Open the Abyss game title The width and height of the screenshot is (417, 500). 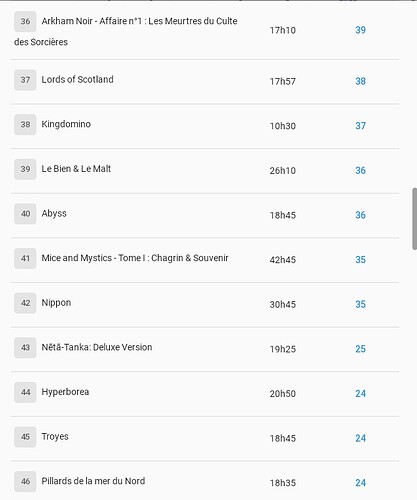(x=54, y=214)
